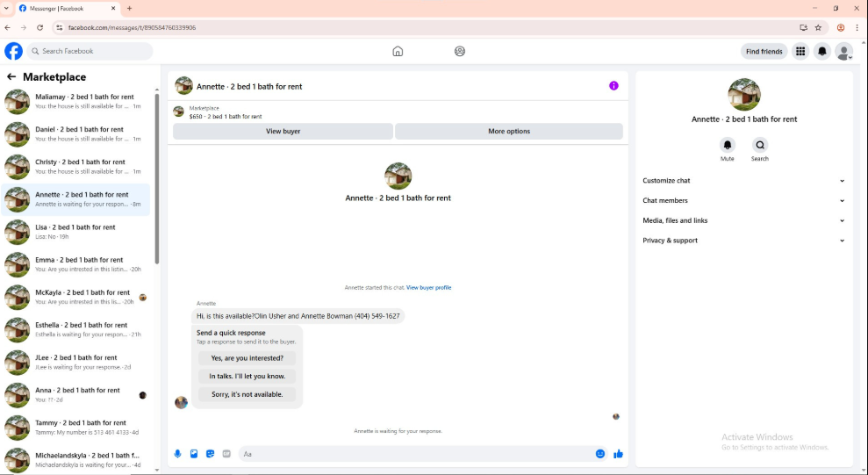The height and width of the screenshot is (475, 868).
Task: Open the Facebook menu grid icon
Action: (800, 52)
